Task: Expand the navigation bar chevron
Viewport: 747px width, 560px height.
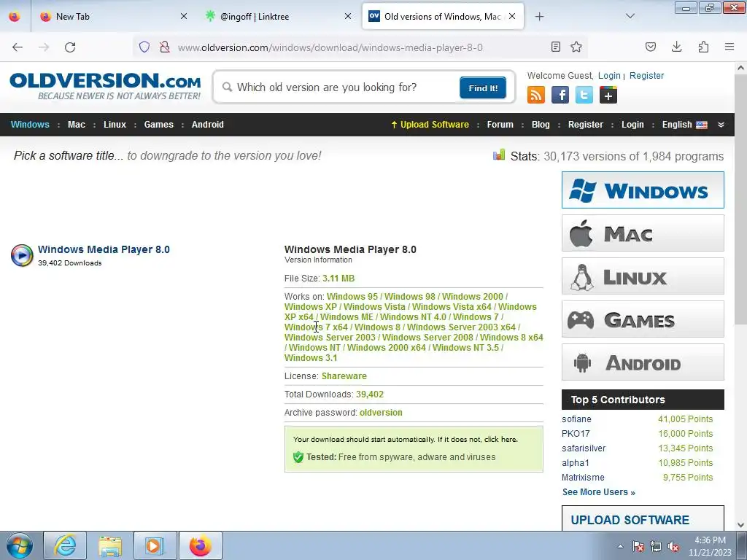Action: [x=721, y=125]
